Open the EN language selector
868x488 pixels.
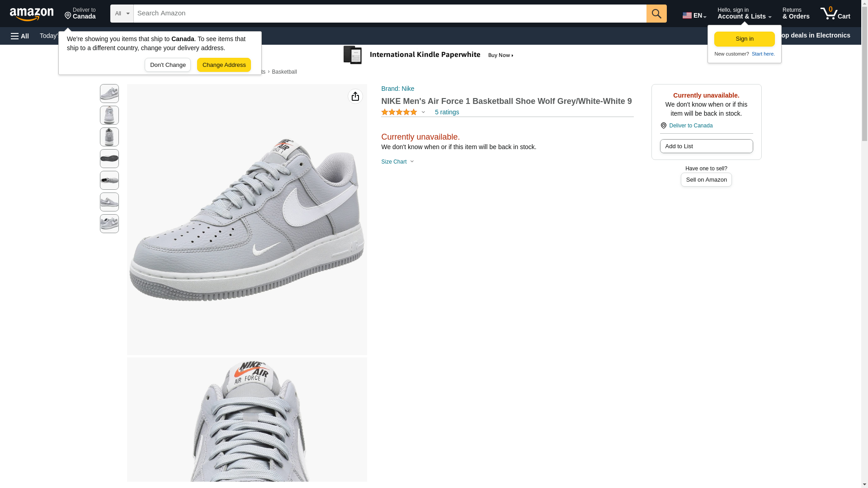(694, 15)
